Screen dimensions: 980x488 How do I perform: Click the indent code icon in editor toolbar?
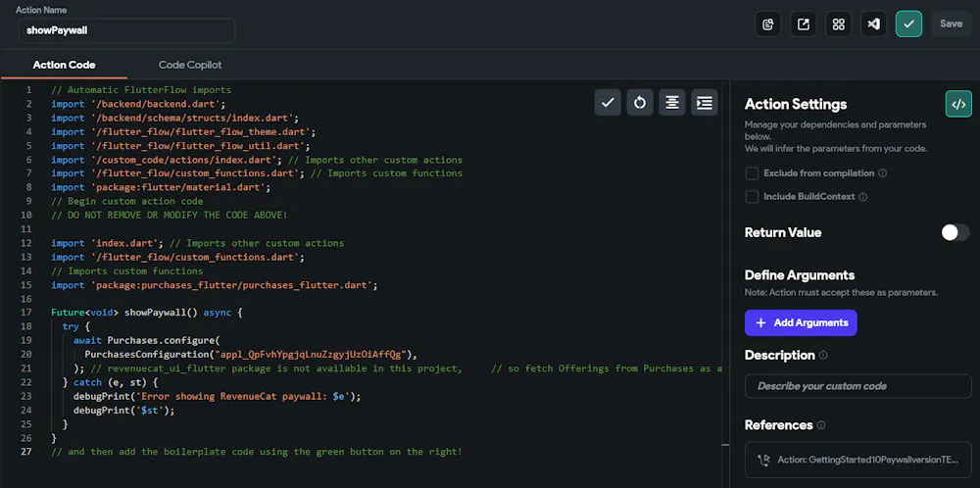[704, 102]
